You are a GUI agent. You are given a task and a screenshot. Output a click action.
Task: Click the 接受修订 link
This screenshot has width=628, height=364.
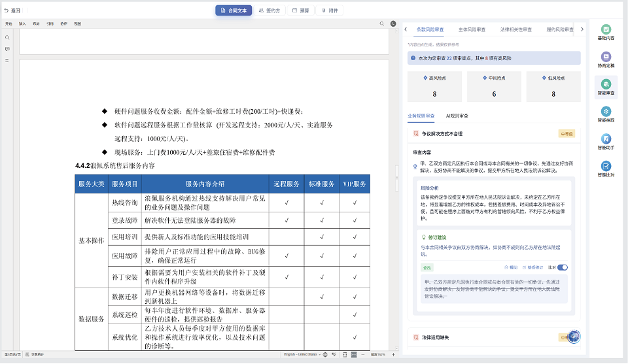pos(532,267)
